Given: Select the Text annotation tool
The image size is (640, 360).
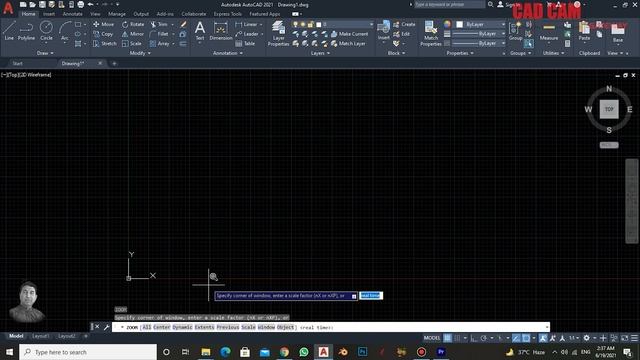Looking at the screenshot, I should point(200,31).
